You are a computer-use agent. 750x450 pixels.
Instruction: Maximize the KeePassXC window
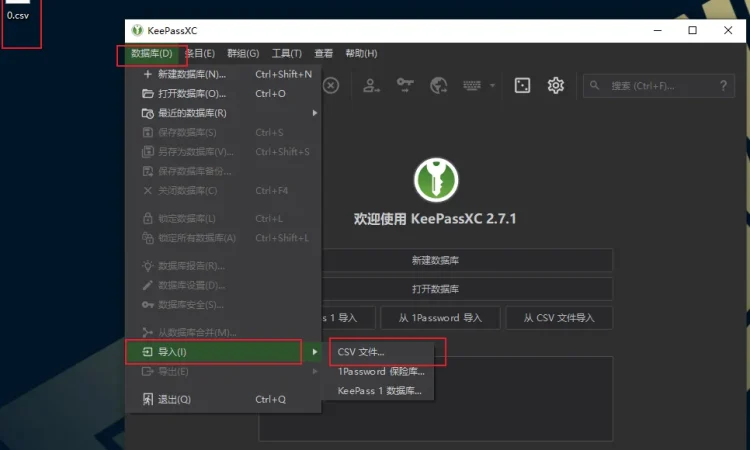692,30
